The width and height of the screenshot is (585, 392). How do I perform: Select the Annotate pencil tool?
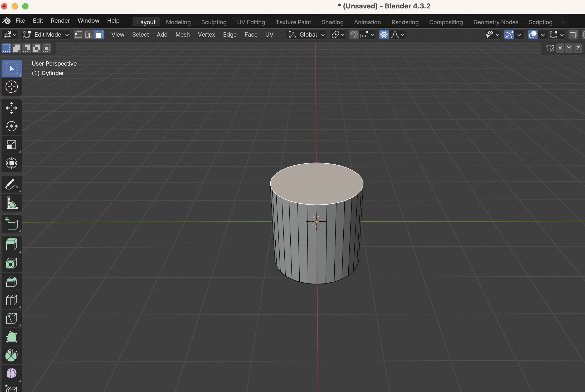pos(12,184)
